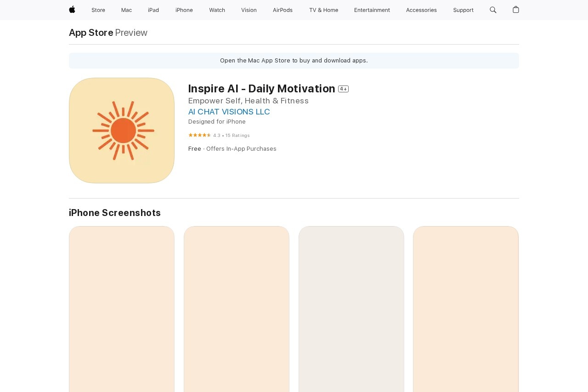588x392 pixels.
Task: Open the Watch menu
Action: [217, 10]
